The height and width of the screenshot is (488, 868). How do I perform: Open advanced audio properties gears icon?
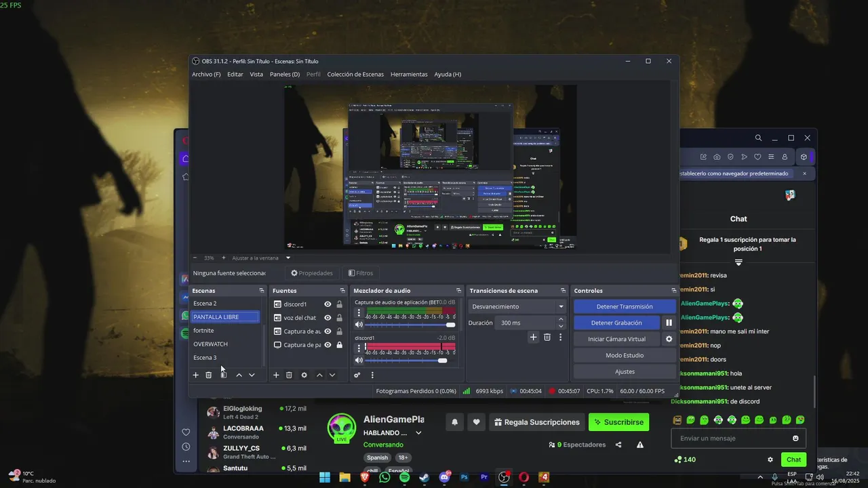click(x=357, y=375)
